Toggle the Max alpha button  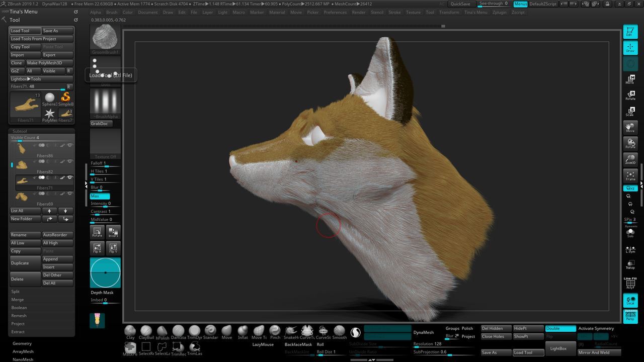coord(100,196)
